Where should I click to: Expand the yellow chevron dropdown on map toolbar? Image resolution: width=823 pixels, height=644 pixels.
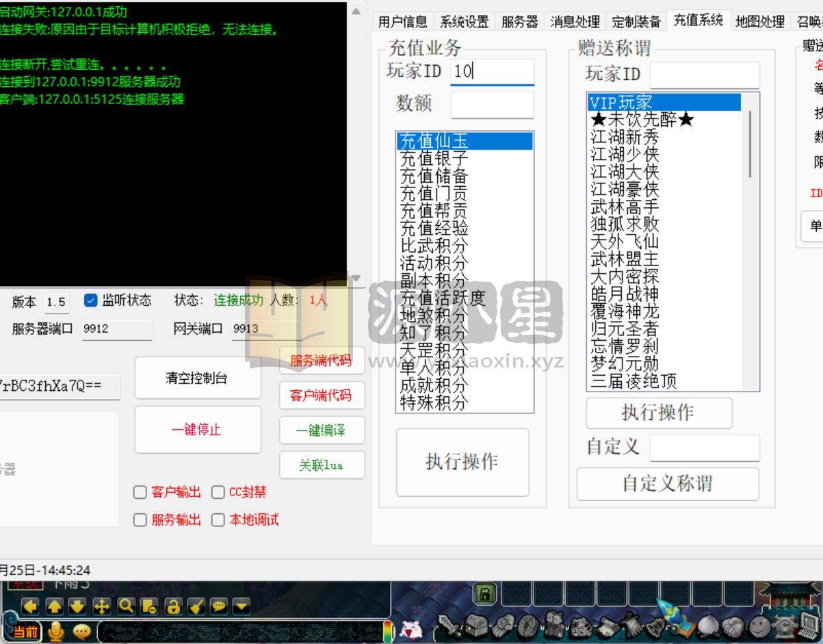click(241, 606)
